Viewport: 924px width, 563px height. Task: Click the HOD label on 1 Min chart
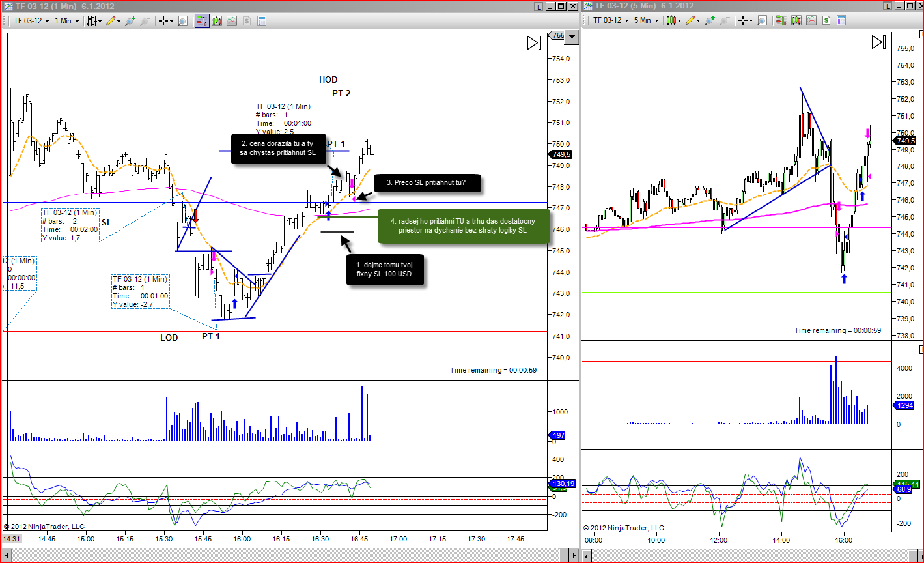click(328, 79)
